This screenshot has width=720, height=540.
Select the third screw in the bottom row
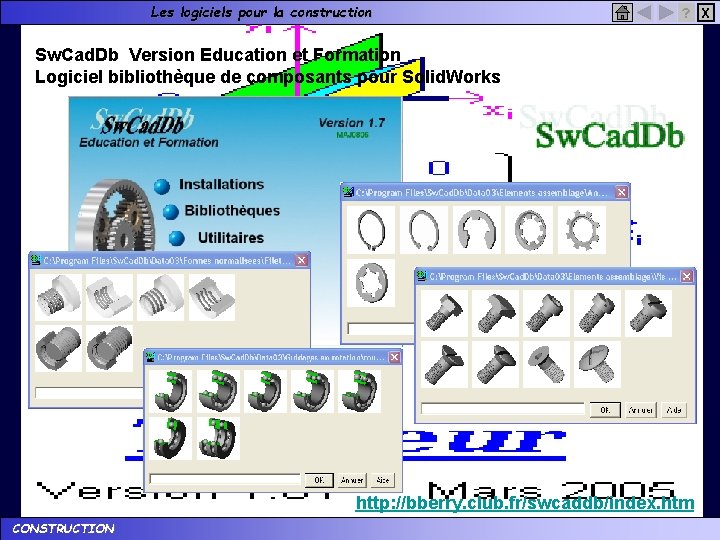pyautogui.click(x=546, y=365)
